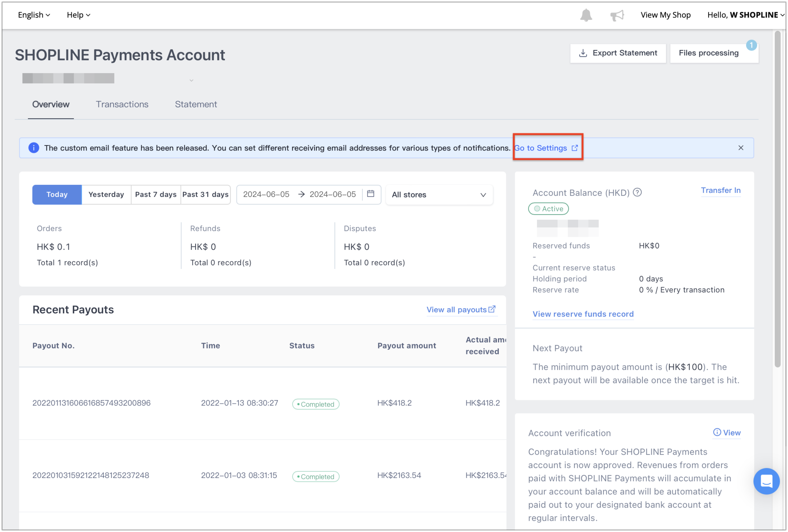Open the English language dropdown

coord(34,15)
